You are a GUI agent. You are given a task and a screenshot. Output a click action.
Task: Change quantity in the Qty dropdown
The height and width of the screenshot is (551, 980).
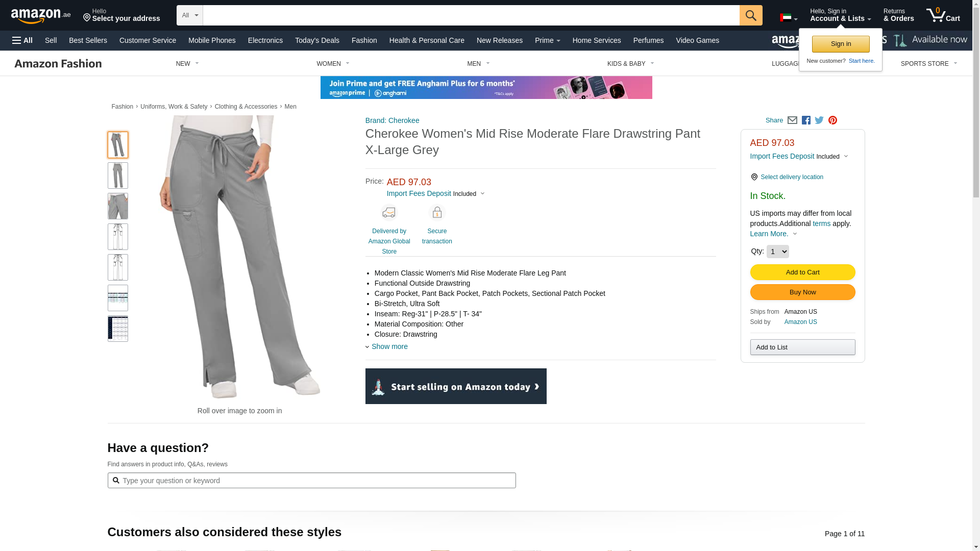pyautogui.click(x=777, y=252)
